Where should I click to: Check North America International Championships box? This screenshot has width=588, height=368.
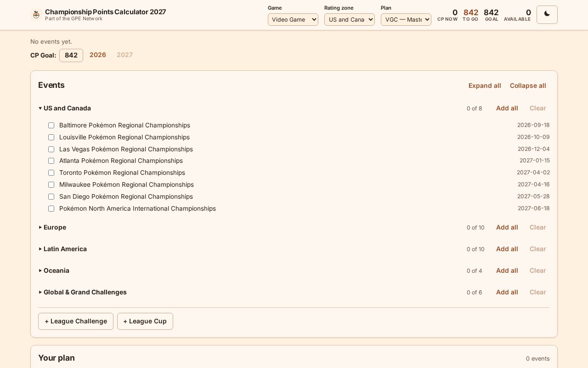click(51, 209)
